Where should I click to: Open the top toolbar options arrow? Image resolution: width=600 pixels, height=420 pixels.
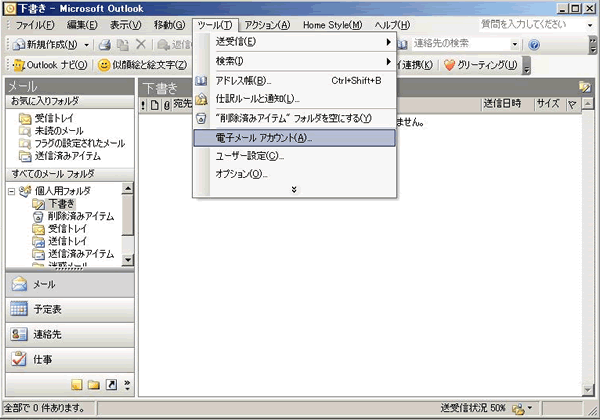coord(592,45)
